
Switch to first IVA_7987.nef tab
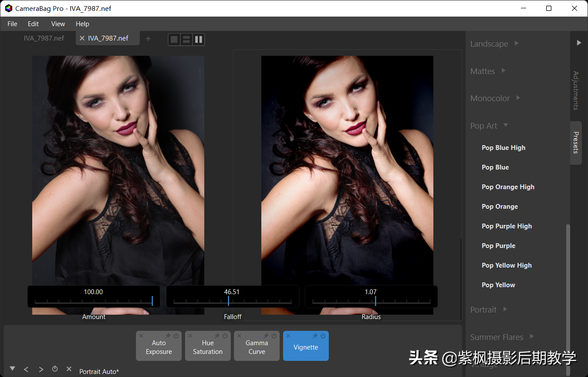(44, 38)
